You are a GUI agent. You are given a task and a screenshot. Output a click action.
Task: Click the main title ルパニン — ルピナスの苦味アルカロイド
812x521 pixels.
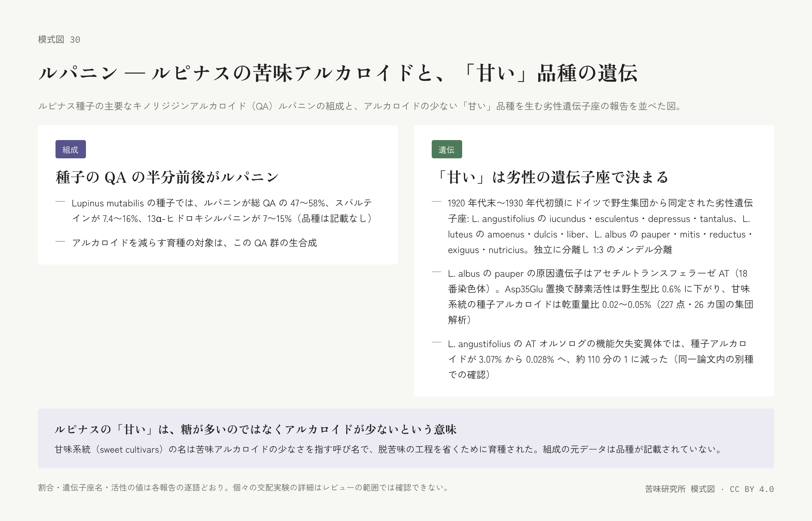338,73
